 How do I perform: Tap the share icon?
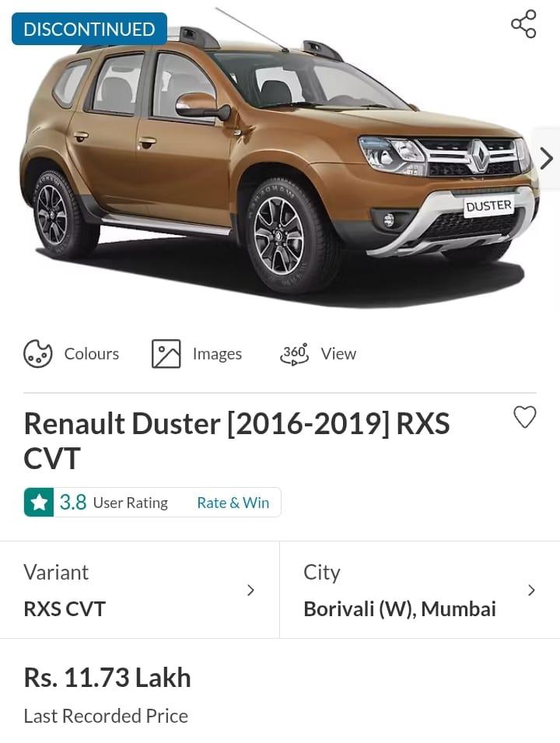click(523, 23)
